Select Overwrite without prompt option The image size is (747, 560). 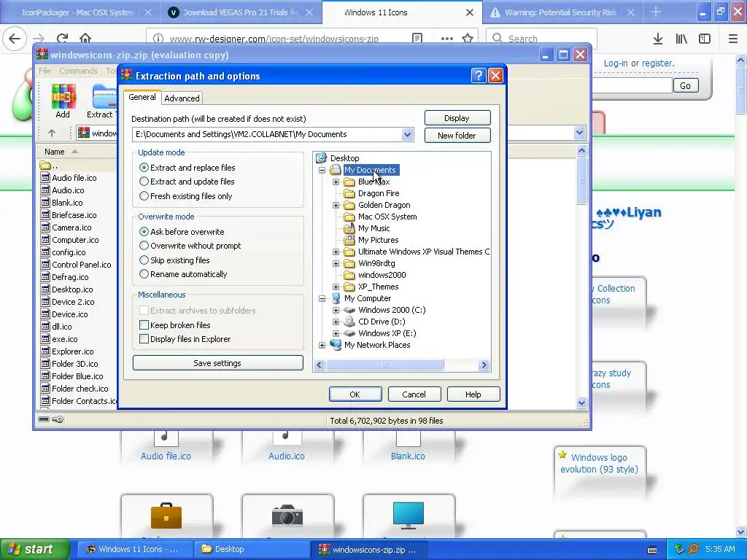[144, 246]
